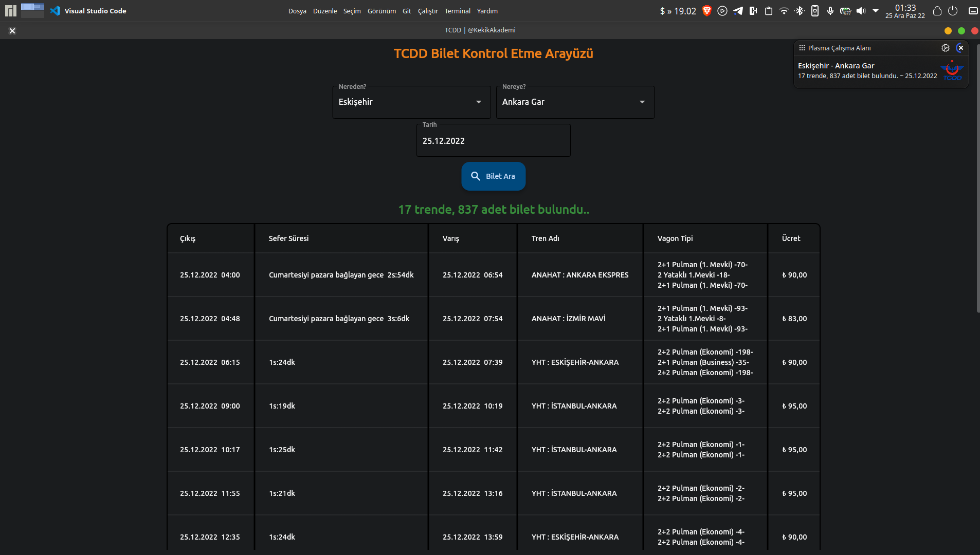Viewport: 980px width, 555px height.
Task: Click the page vertical scrollbar
Action: point(977,178)
